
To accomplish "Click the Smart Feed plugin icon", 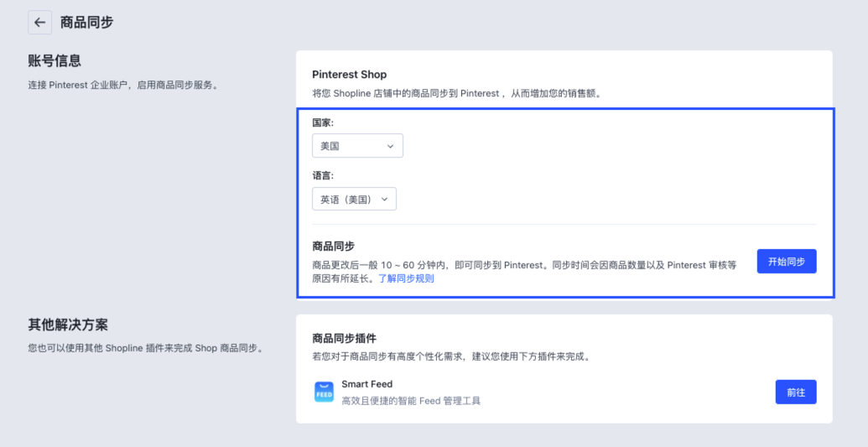I will (x=325, y=392).
